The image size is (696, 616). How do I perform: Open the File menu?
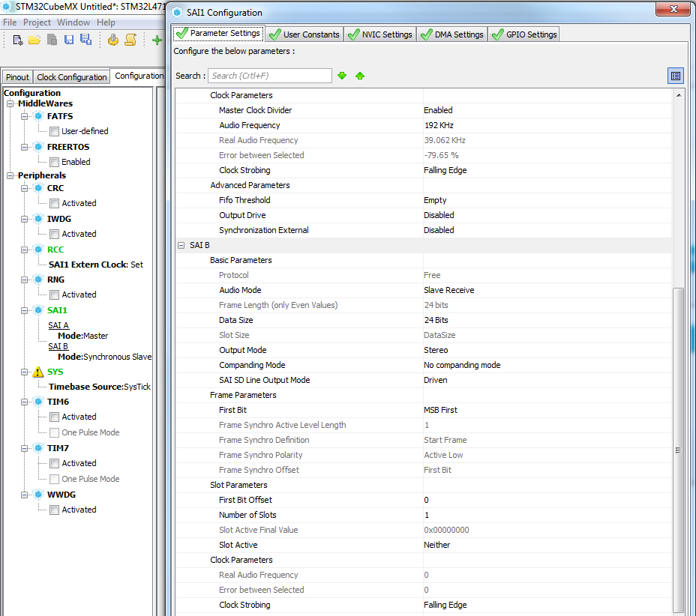coord(10,22)
